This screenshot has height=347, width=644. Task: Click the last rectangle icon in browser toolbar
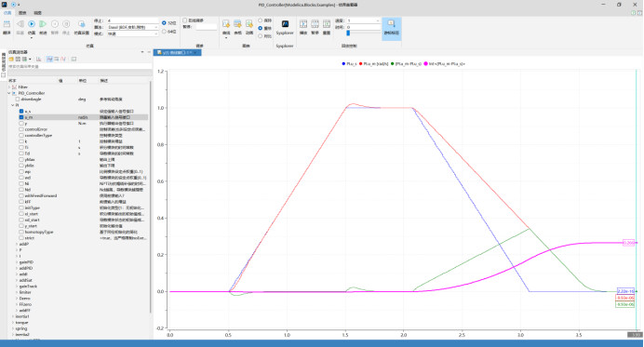[74, 60]
